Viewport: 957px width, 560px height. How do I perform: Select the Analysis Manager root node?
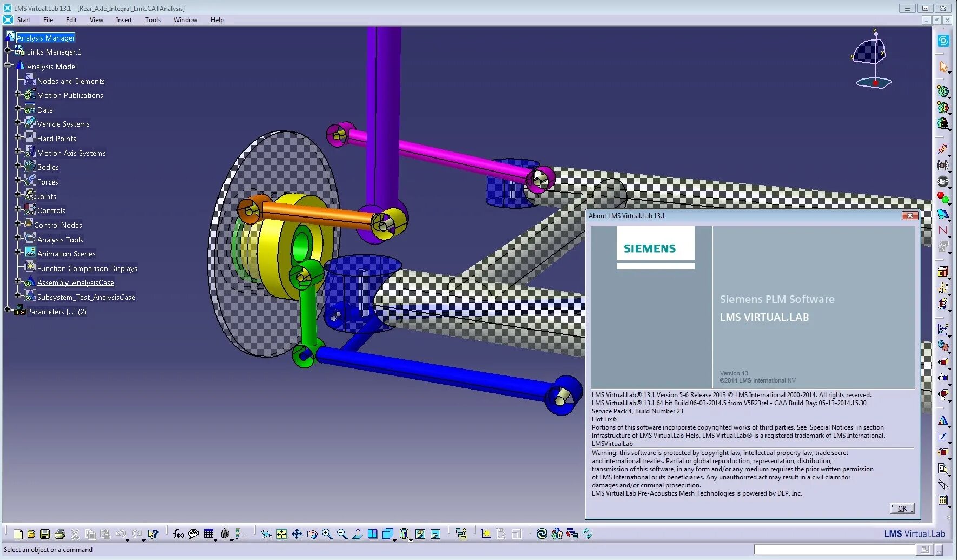coord(46,38)
